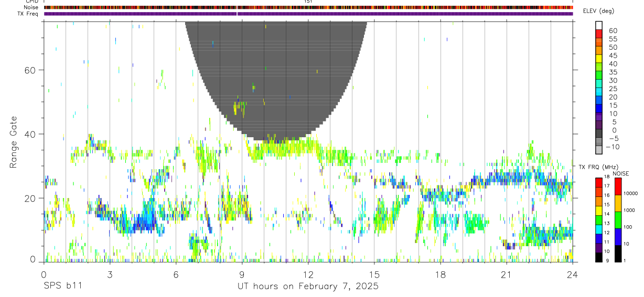Select the black bottom swatch of TX FRQ colorbar
This screenshot has width=644, height=297.
point(599,257)
